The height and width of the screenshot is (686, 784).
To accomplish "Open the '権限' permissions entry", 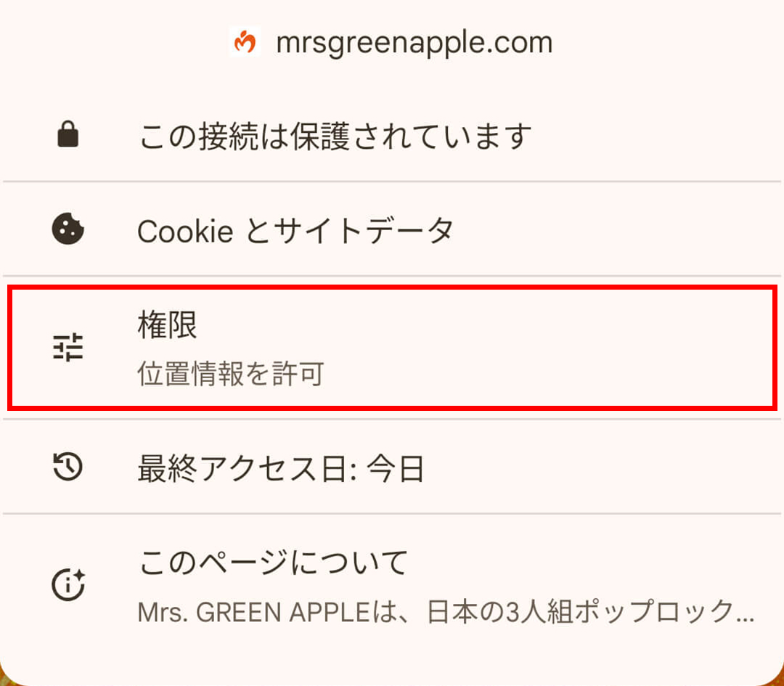I will [168, 326].
